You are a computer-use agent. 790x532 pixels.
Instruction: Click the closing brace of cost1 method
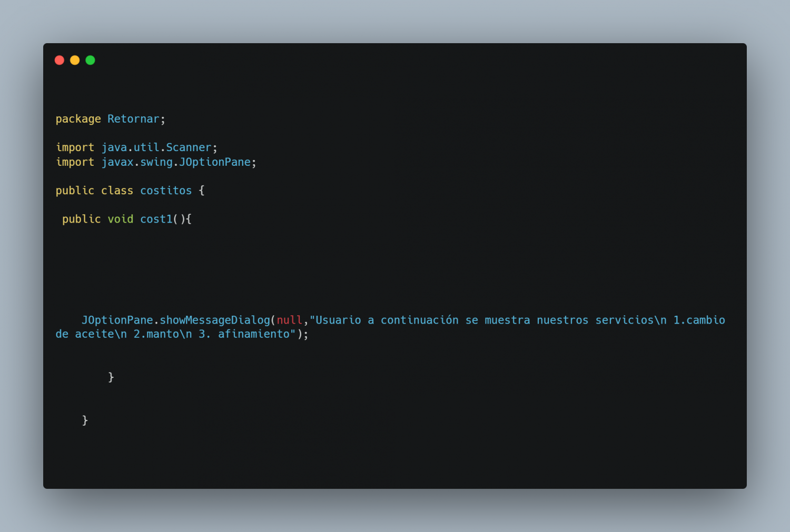(x=111, y=377)
